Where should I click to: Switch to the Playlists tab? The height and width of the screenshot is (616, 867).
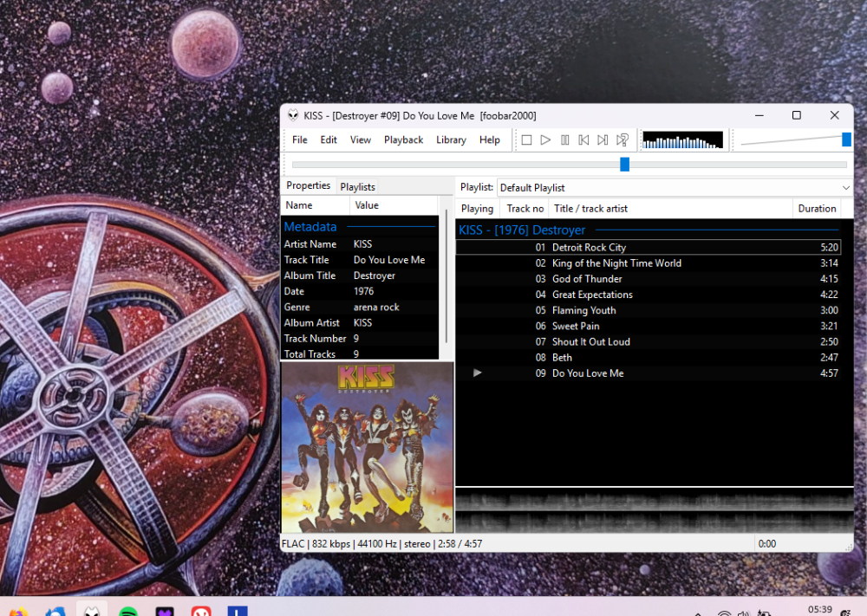coord(357,186)
